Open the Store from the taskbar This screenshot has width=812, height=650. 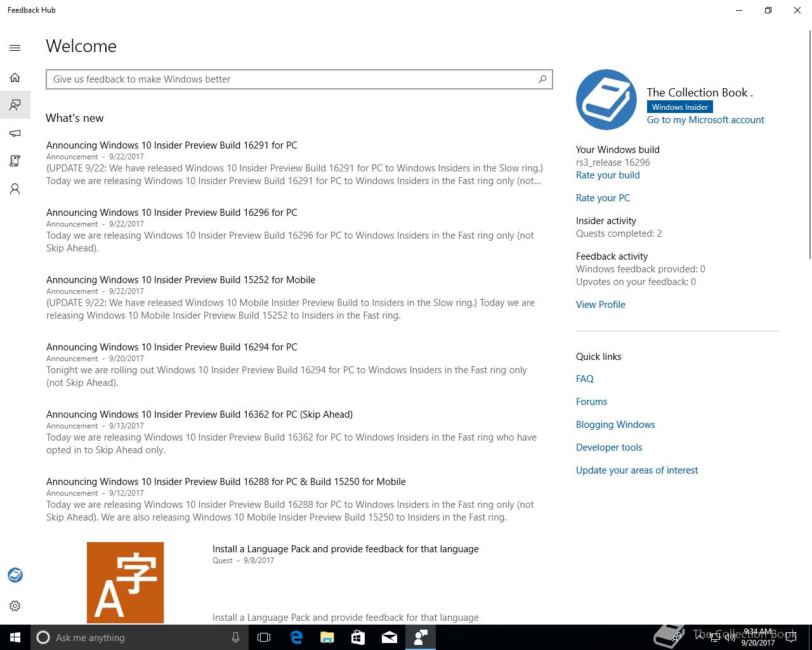[x=358, y=637]
